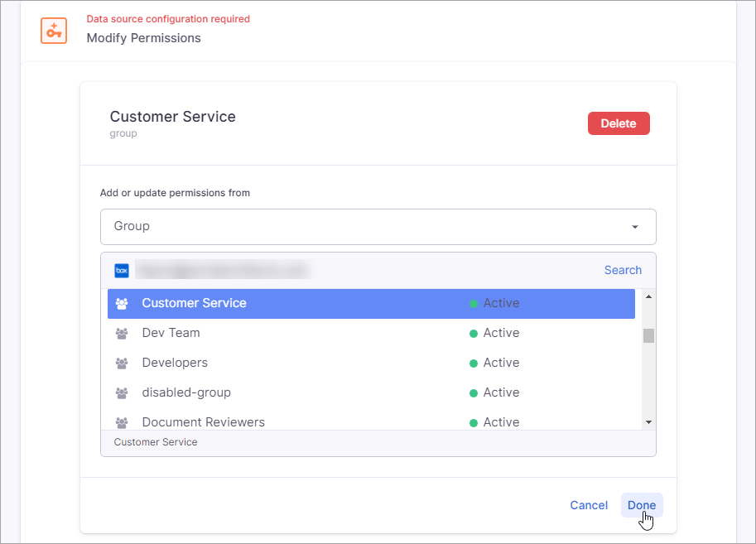
Task: Select Document Reviewers group entry
Action: coord(204,422)
